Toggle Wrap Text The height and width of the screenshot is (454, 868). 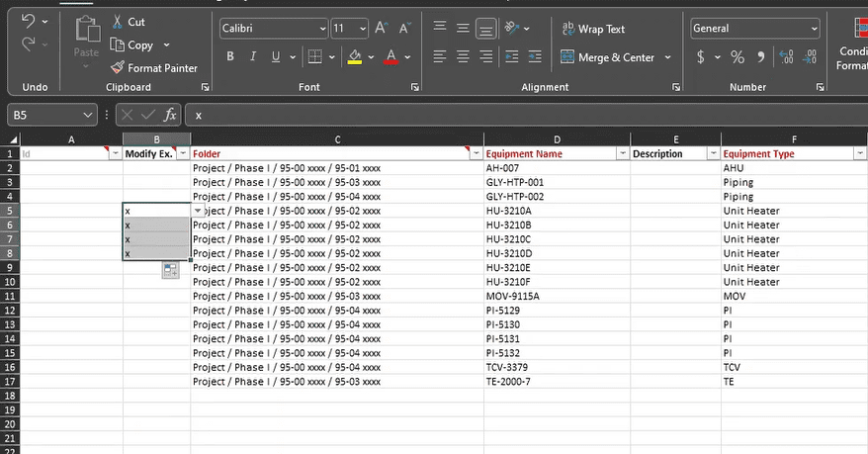(x=593, y=29)
